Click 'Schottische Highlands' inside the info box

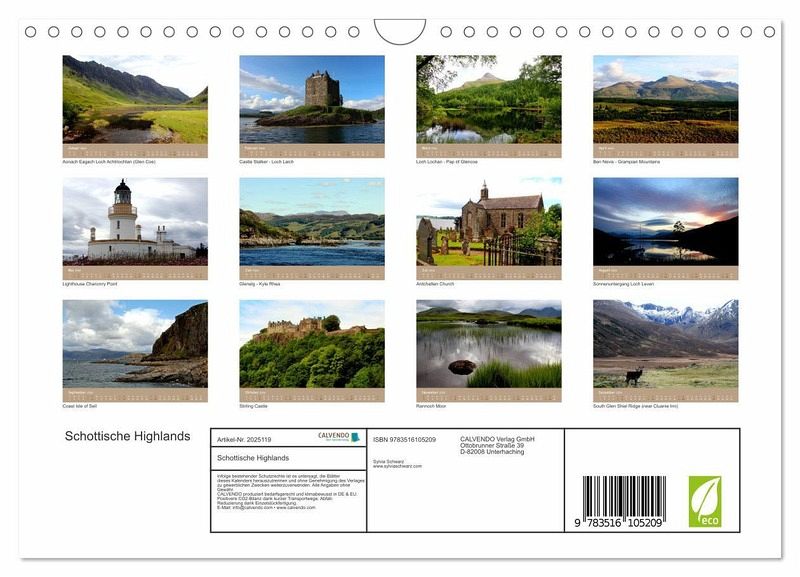pos(253,458)
